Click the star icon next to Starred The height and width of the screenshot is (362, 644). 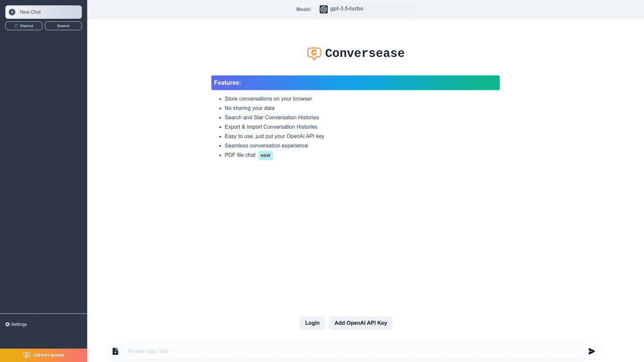pyautogui.click(x=16, y=25)
